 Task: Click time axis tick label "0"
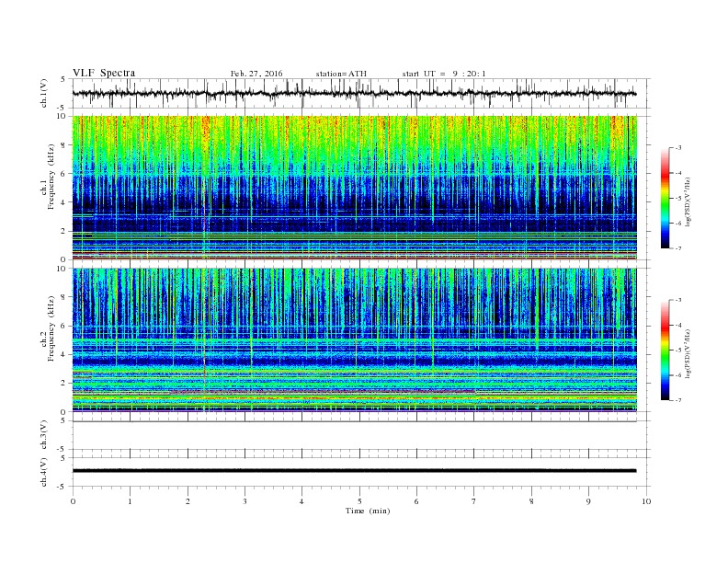click(73, 501)
